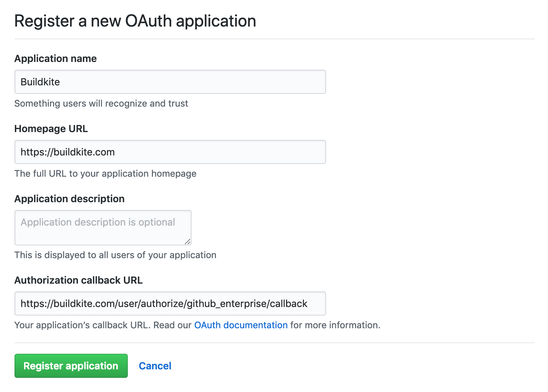Select the Buildkite text in the name field
Image resolution: width=548 pixels, height=392 pixels.
point(40,82)
